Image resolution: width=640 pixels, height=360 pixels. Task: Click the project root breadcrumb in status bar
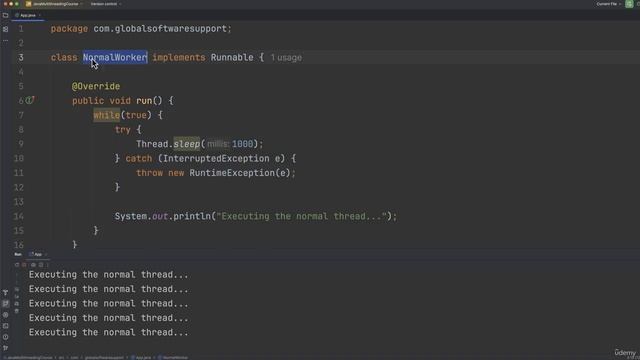30,358
